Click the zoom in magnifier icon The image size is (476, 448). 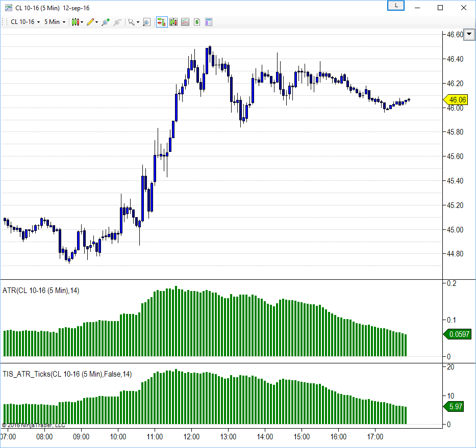[106, 22]
